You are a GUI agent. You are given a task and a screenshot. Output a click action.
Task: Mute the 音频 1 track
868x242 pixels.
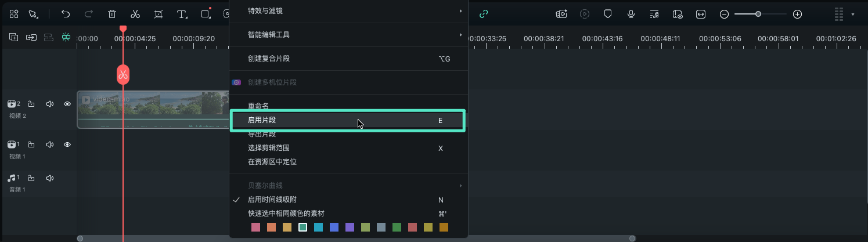(x=50, y=178)
